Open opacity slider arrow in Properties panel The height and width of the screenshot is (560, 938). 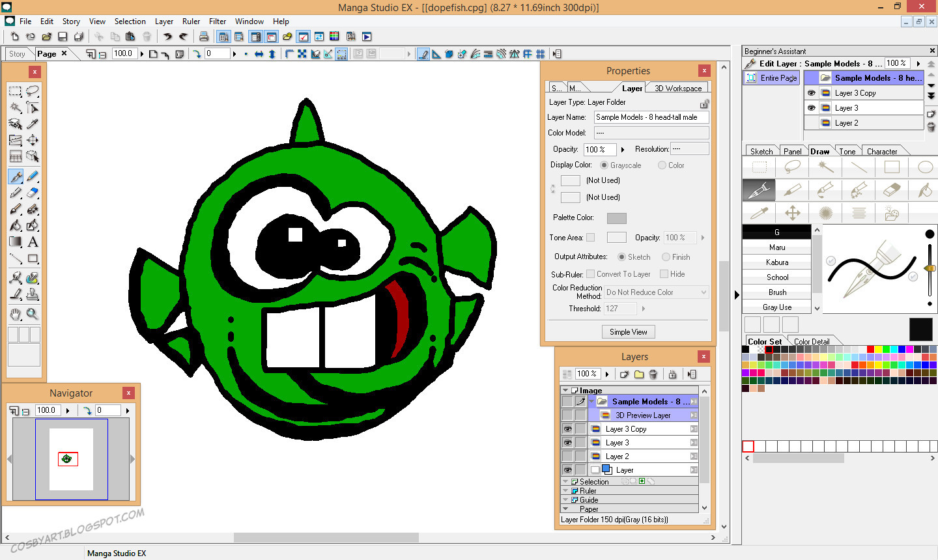[x=623, y=150]
